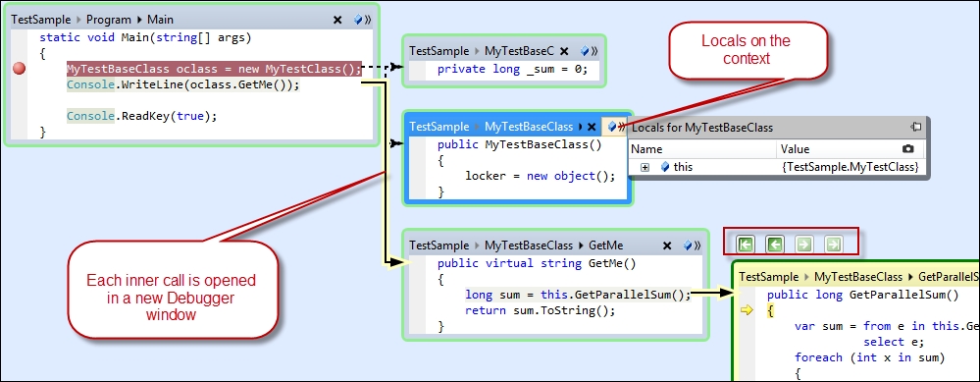The image size is (980, 382).
Task: Select the MyTestBaseClass breadcrumb in GetParallelSum window
Action: click(x=858, y=276)
